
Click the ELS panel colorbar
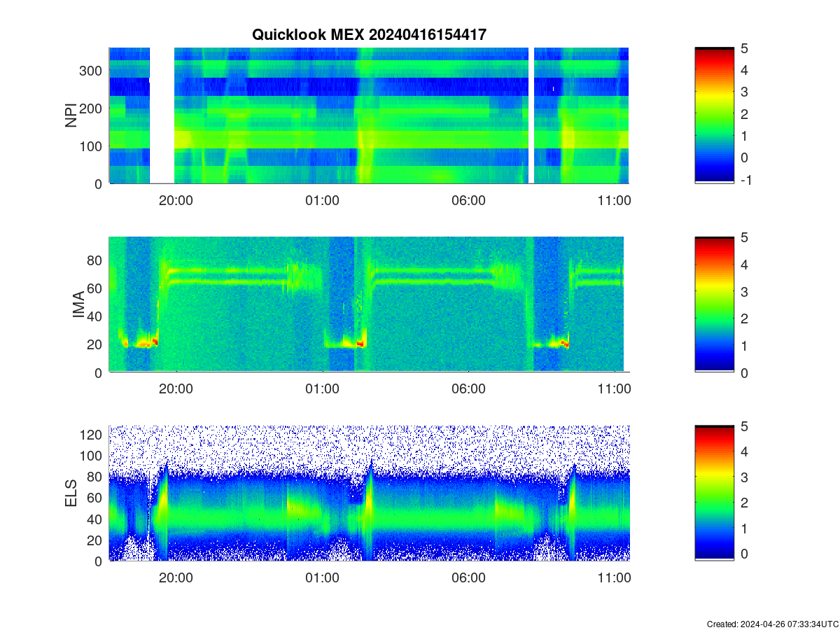pyautogui.click(x=714, y=493)
